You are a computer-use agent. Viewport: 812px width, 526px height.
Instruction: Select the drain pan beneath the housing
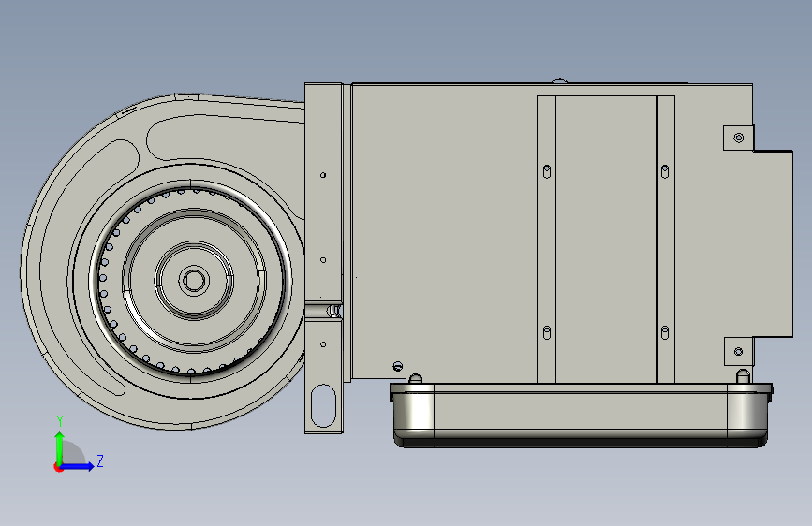click(581, 416)
